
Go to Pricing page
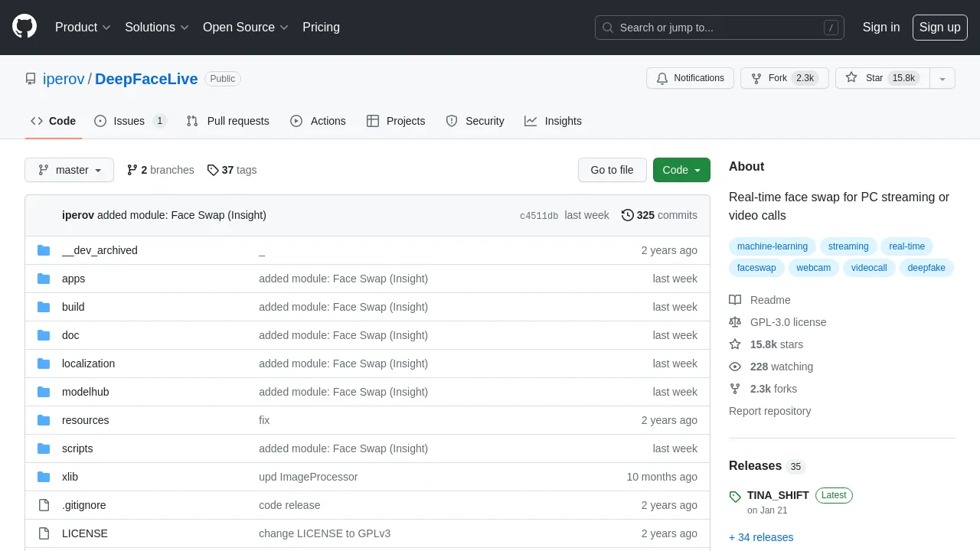(x=321, y=28)
